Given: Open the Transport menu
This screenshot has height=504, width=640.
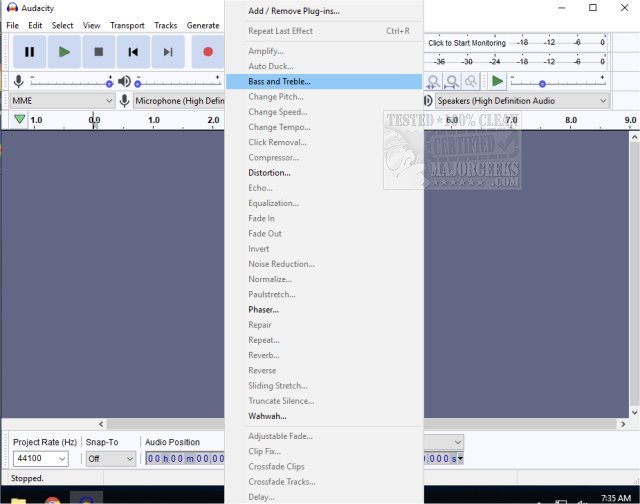Looking at the screenshot, I should [x=127, y=25].
